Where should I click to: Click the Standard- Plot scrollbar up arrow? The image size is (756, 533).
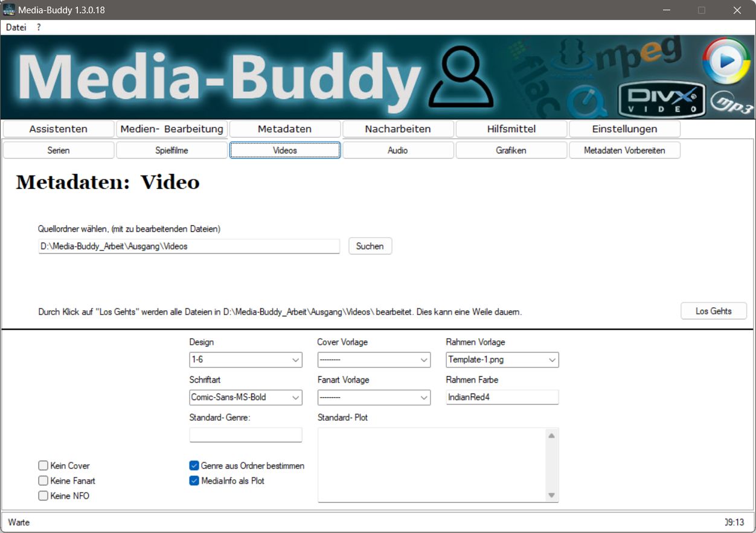click(551, 435)
